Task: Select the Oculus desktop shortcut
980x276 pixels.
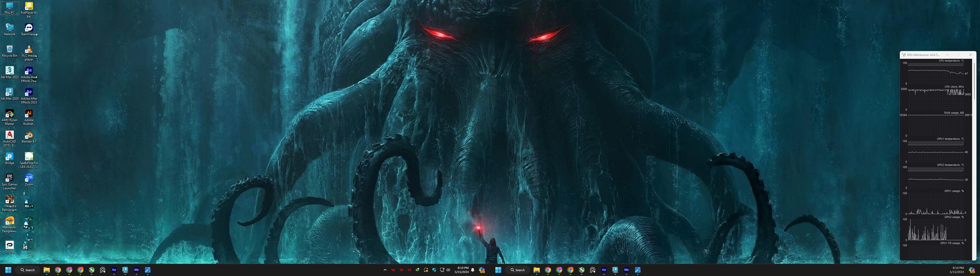Action: (9, 247)
